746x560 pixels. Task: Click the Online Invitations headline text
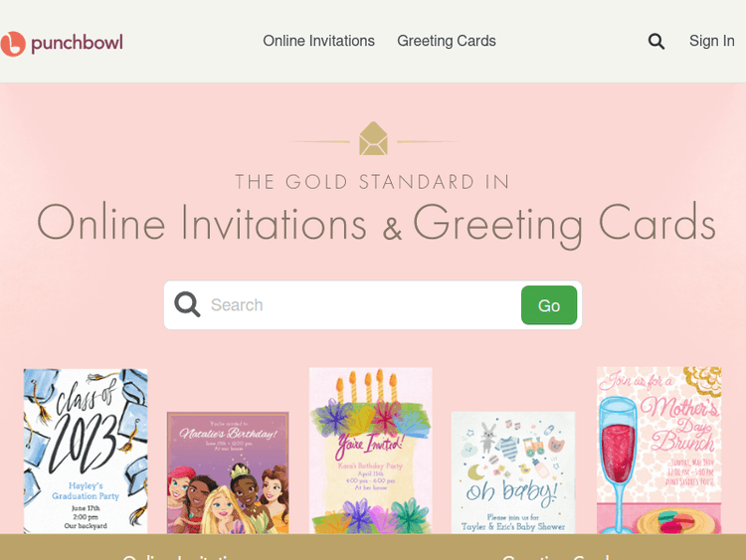click(202, 223)
